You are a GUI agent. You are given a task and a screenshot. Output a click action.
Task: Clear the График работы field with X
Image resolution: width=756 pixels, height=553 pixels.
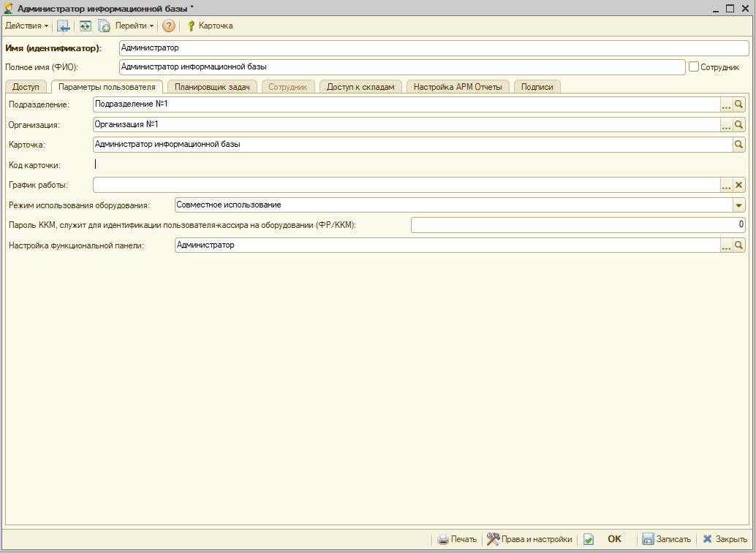click(x=739, y=185)
